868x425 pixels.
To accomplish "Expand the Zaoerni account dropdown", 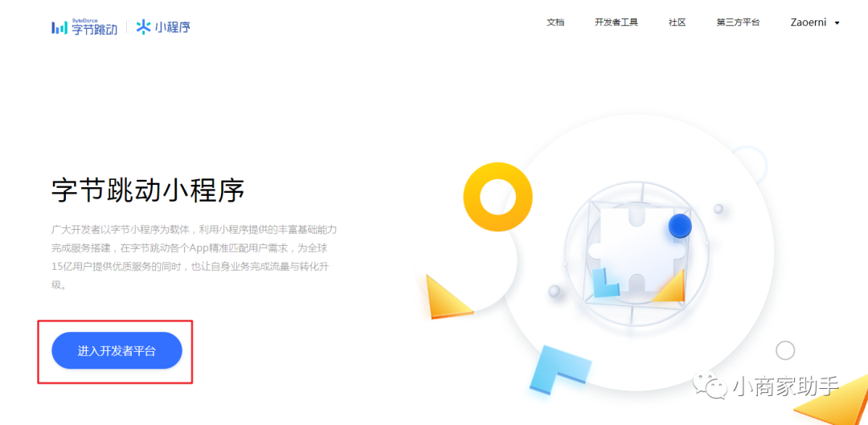I will click(x=815, y=22).
